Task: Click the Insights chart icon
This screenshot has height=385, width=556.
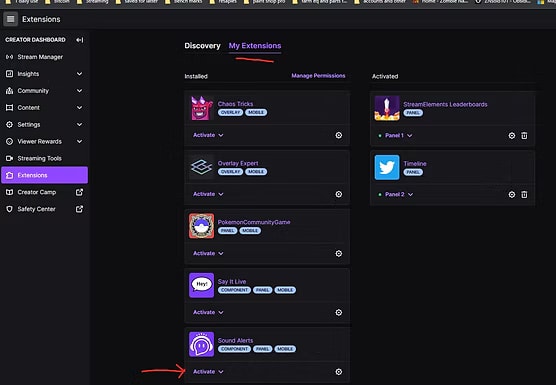Action: point(10,74)
